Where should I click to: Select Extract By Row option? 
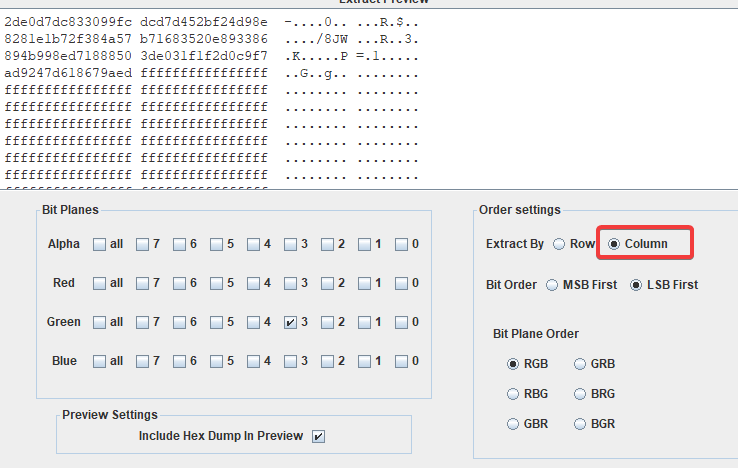point(560,244)
